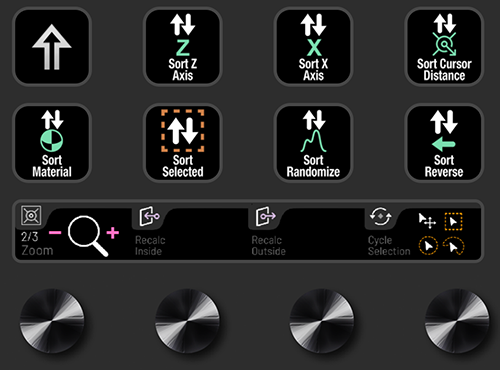Click the Recalc Inside icon

(x=149, y=216)
